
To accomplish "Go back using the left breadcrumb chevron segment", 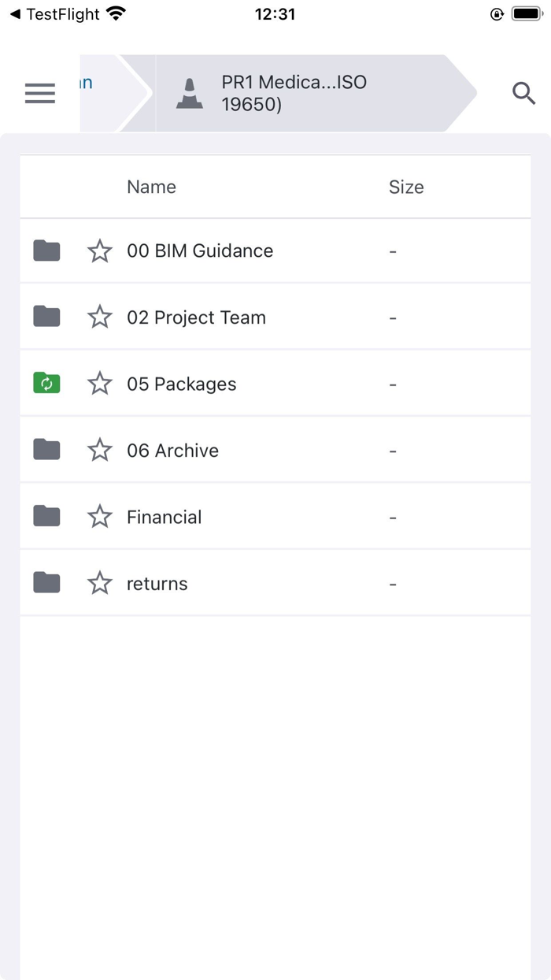I will coord(102,92).
